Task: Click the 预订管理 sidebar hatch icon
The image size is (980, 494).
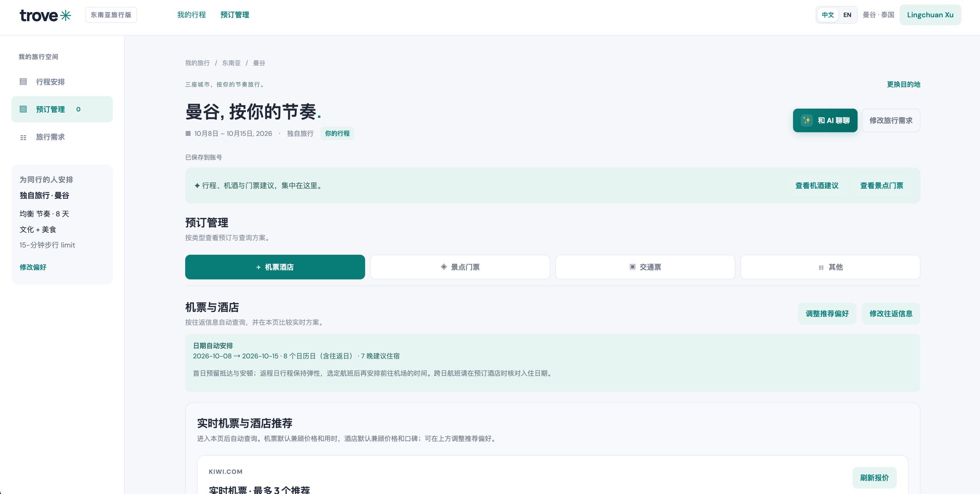Action: tap(23, 109)
